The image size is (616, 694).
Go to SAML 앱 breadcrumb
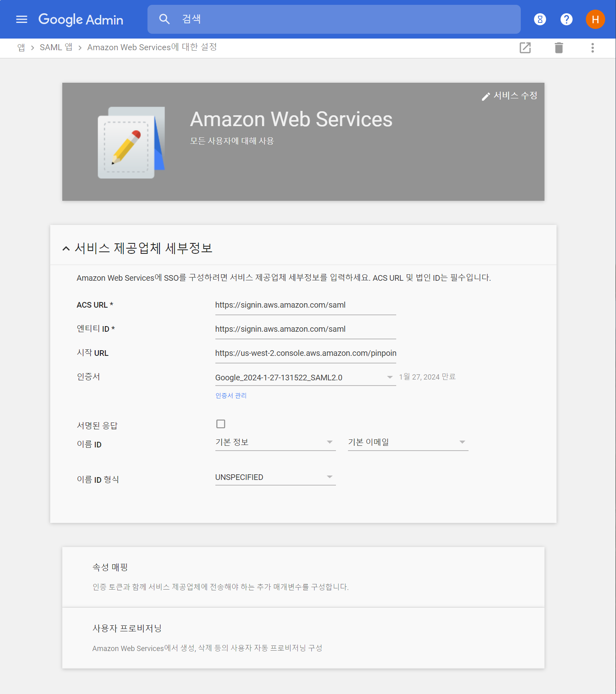click(x=56, y=47)
